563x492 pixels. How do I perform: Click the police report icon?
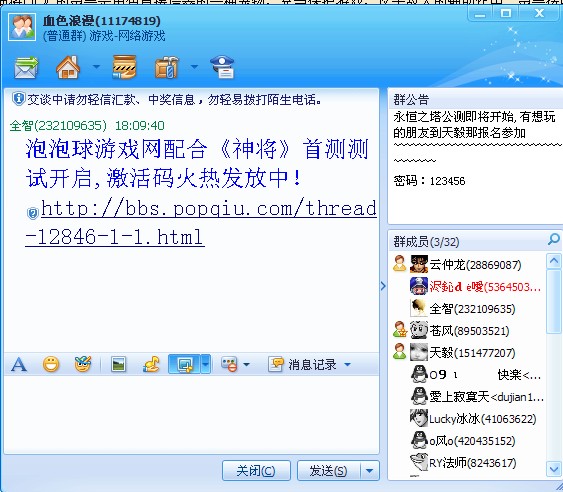[x=222, y=67]
